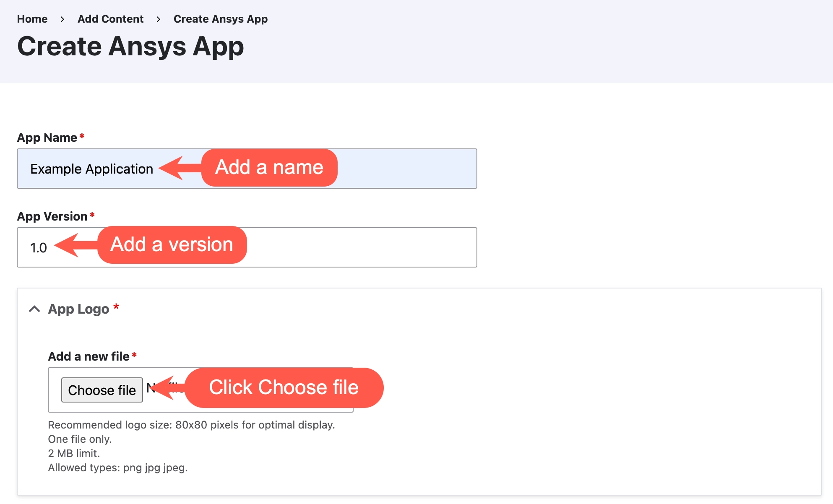
Task: Click the App Version field label
Action: (x=52, y=216)
